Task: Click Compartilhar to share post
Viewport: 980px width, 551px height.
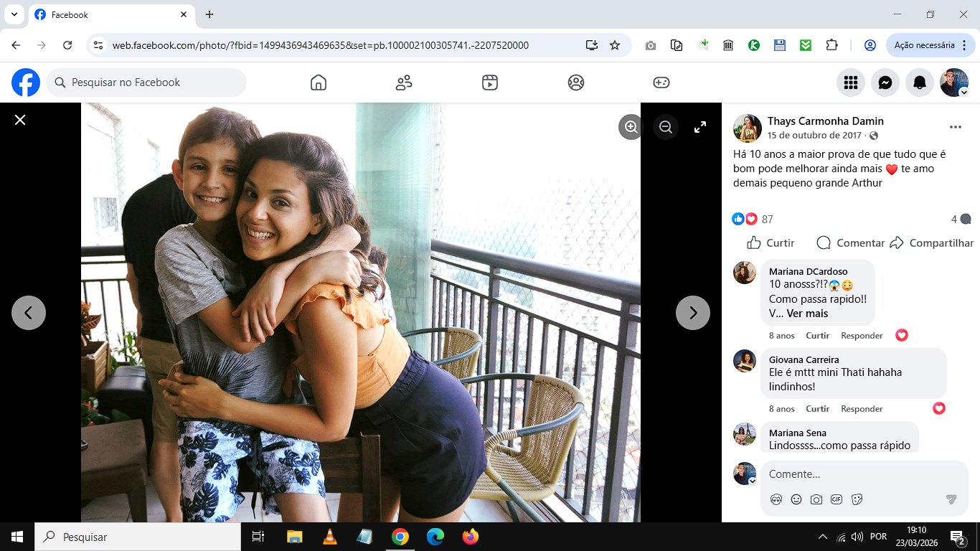Action: [x=932, y=242]
